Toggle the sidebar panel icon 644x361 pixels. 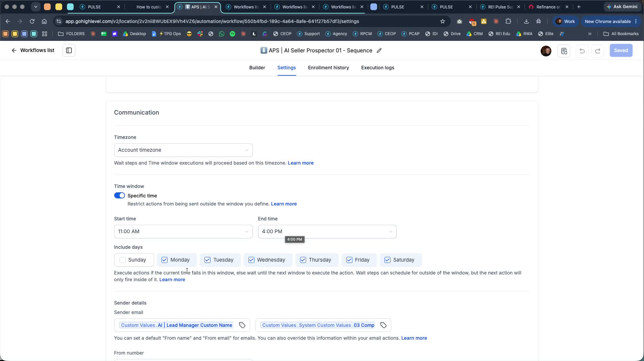point(69,50)
